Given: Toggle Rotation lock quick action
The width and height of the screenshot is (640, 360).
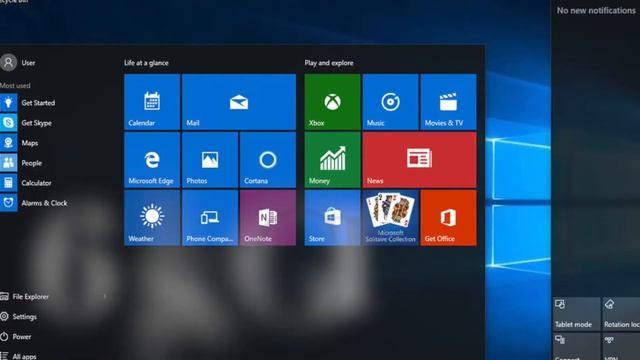Looking at the screenshot, I should [x=621, y=314].
